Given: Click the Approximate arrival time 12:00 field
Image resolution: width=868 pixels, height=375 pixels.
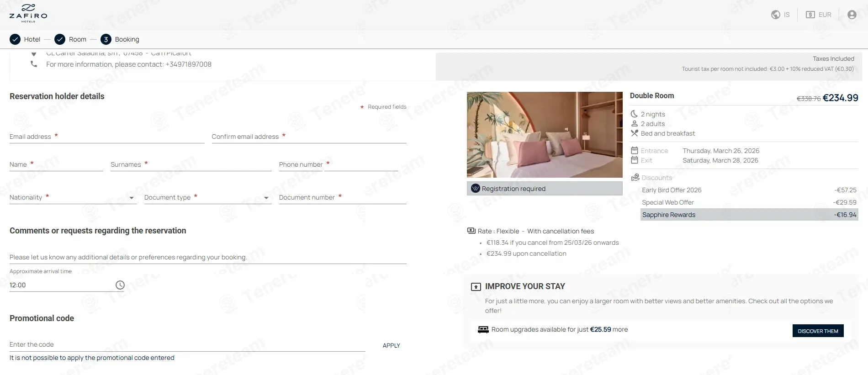Looking at the screenshot, I should (67, 285).
